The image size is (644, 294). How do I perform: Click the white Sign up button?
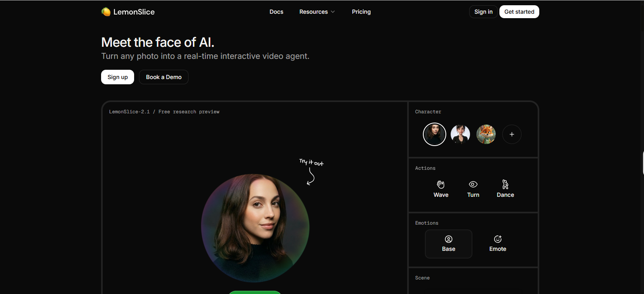pyautogui.click(x=118, y=77)
